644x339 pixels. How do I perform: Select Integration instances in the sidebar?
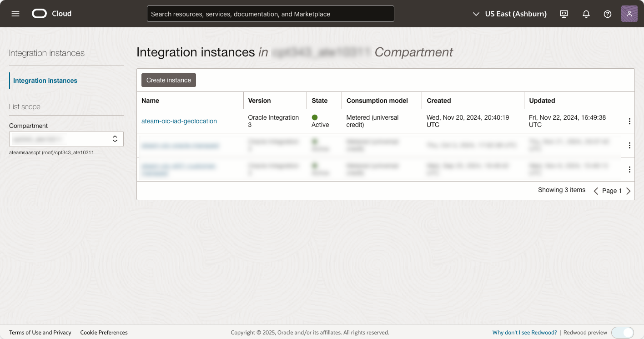[45, 81]
